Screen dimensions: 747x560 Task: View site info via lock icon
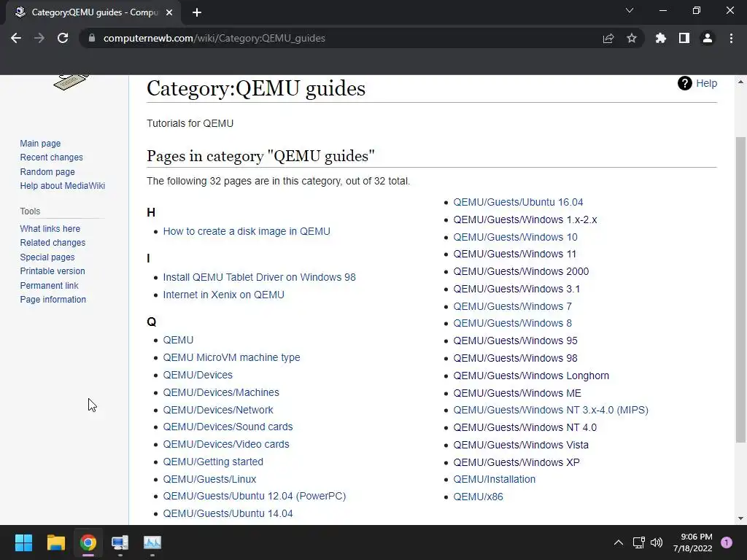coord(92,38)
